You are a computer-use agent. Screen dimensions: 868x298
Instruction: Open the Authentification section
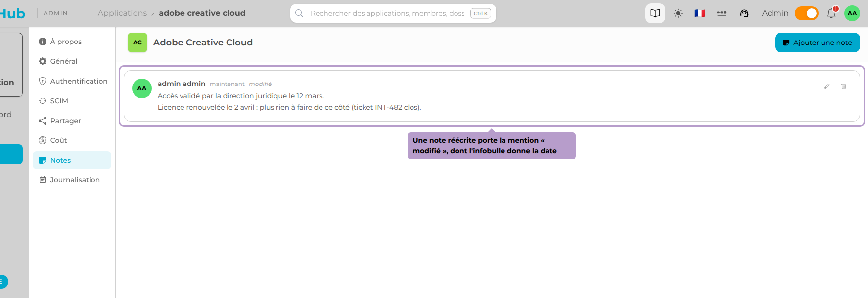coord(72,81)
